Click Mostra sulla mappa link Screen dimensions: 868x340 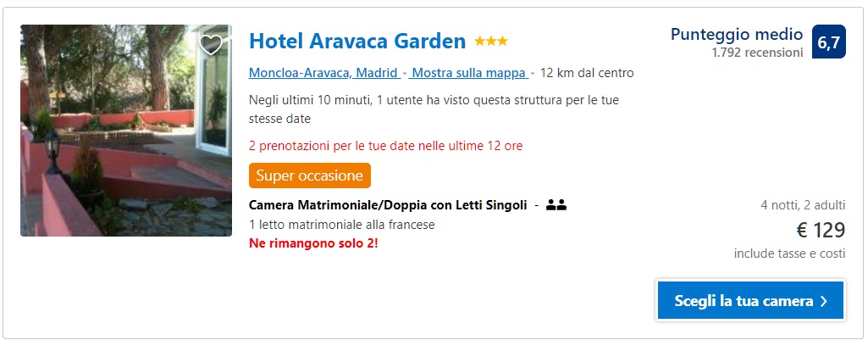(x=469, y=73)
